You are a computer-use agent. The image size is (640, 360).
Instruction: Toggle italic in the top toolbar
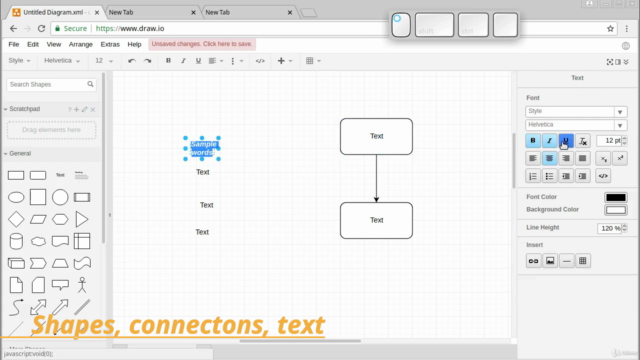183,61
